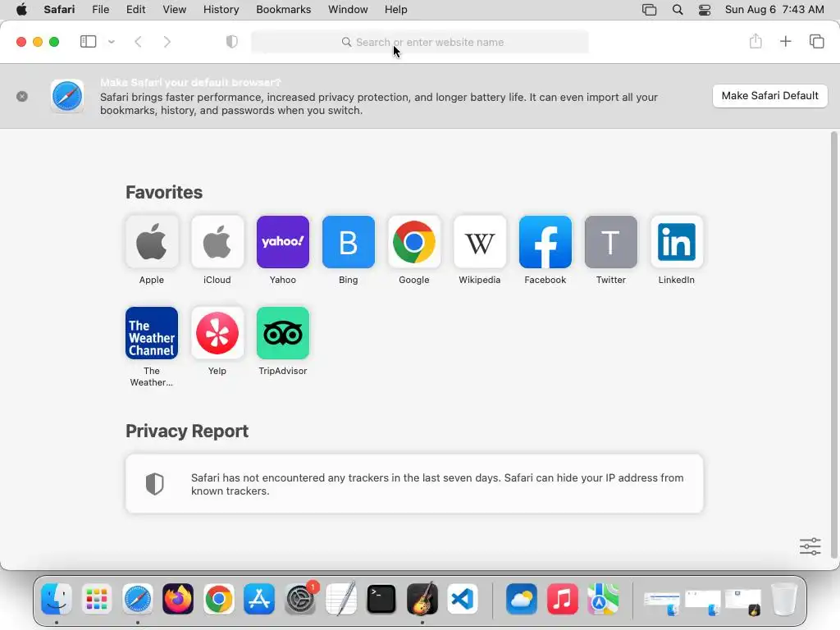This screenshot has width=840, height=630.
Task: Open the Privacy Report card
Action: [414, 484]
